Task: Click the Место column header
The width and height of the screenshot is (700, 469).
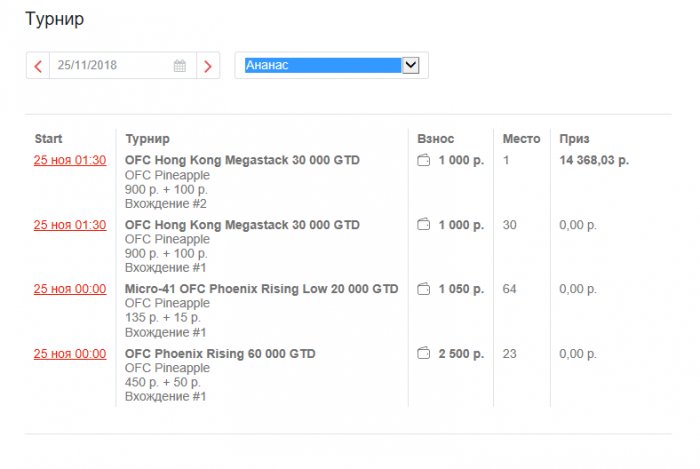Action: (522, 139)
